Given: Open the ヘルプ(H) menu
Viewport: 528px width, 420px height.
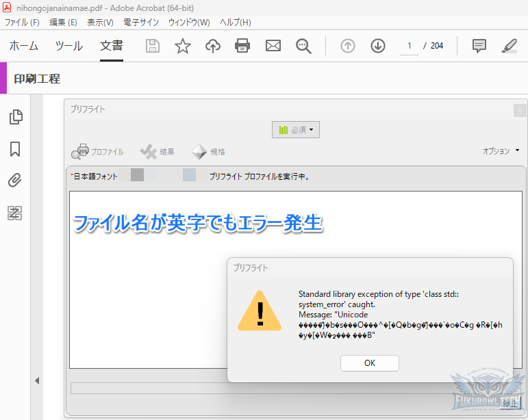Looking at the screenshot, I should (236, 23).
